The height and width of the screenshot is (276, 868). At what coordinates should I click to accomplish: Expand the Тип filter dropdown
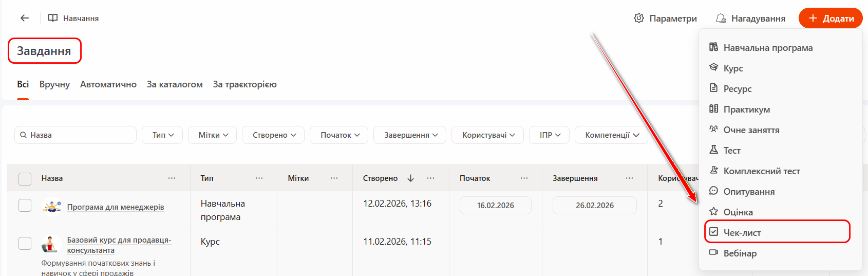point(162,135)
